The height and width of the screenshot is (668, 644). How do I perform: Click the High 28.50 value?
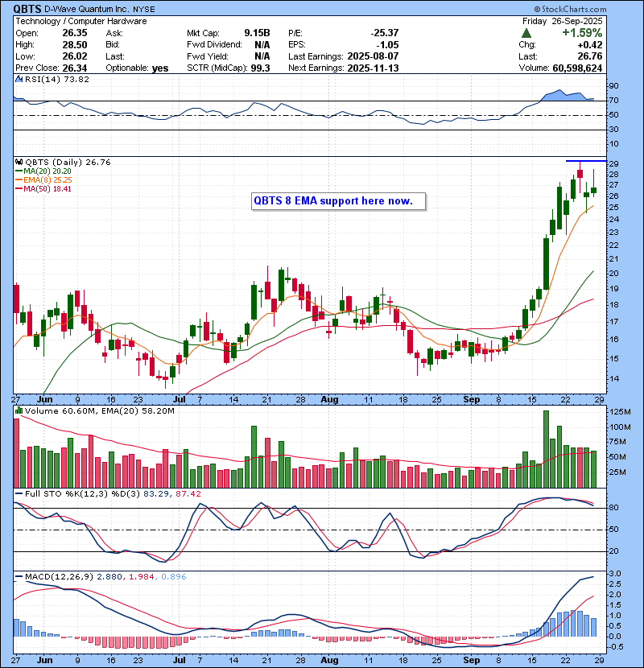point(75,45)
